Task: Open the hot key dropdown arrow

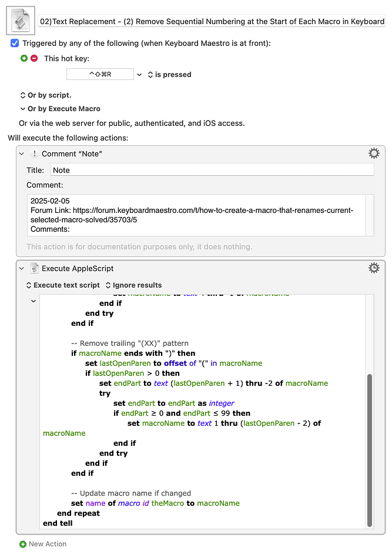Action: [139, 75]
